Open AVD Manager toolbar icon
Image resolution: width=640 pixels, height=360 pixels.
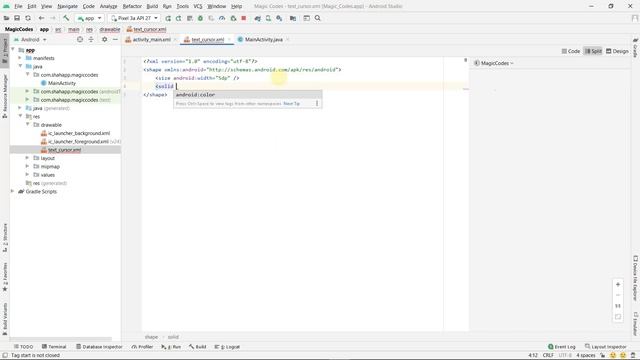pyautogui.click(x=268, y=18)
